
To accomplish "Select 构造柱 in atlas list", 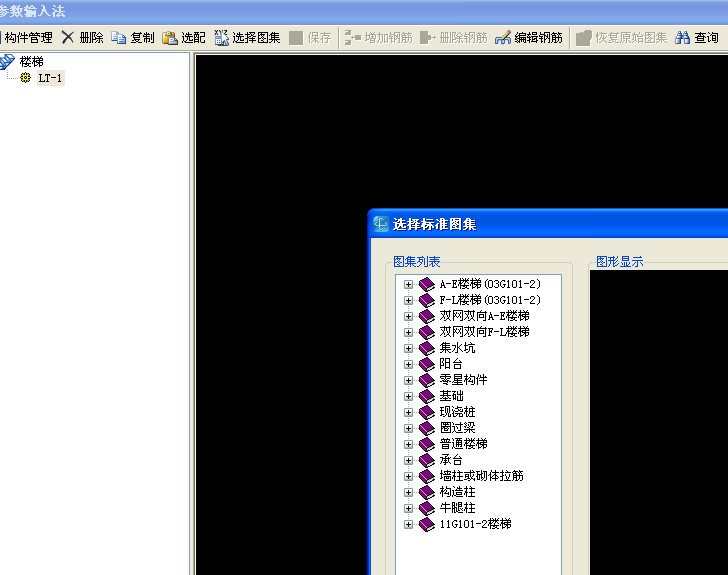I will (457, 492).
